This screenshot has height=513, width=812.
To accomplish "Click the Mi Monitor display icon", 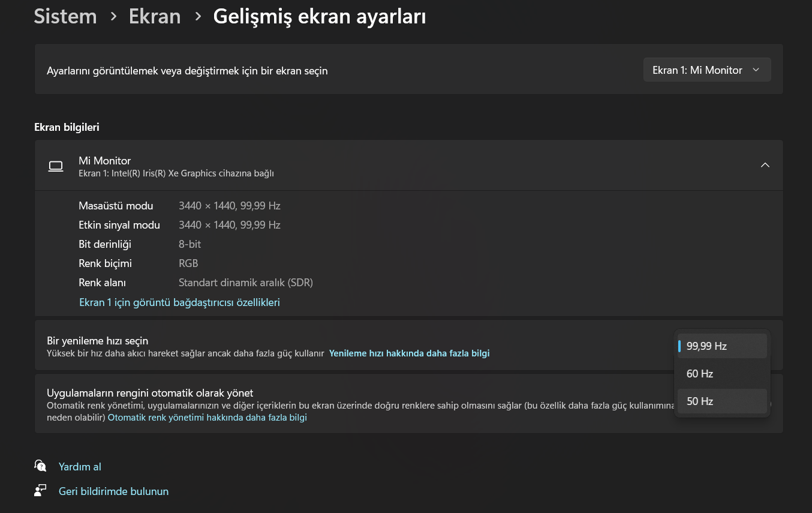I will coord(55,166).
